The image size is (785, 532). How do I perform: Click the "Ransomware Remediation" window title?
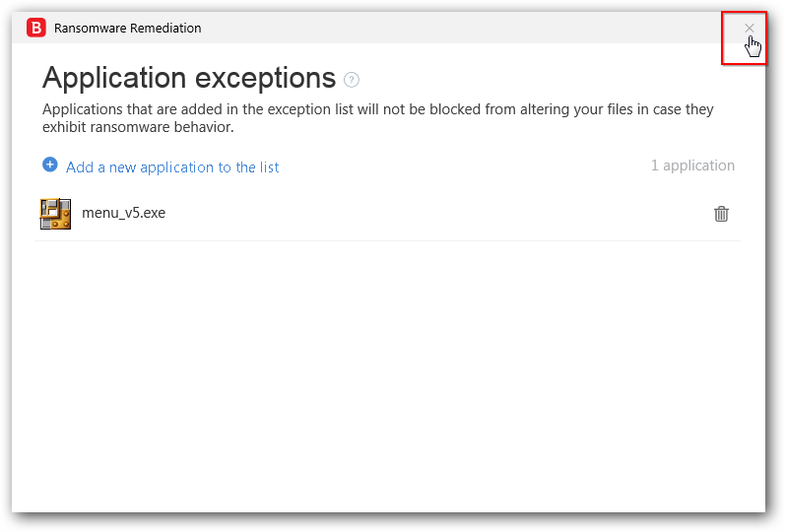[x=127, y=29]
